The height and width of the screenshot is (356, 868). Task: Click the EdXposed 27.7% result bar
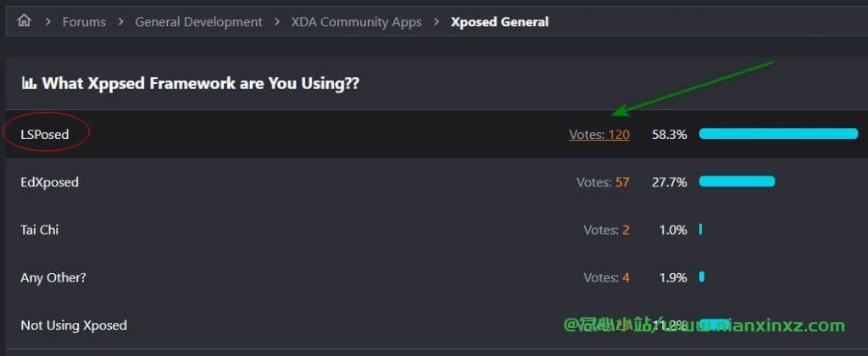pyautogui.click(x=737, y=181)
